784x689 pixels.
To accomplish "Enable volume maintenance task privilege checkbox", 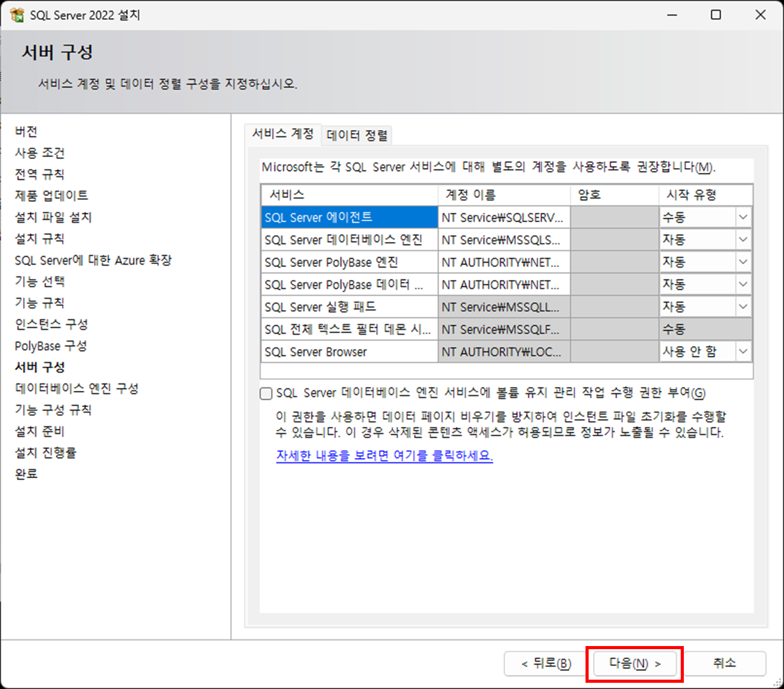I will click(x=266, y=393).
